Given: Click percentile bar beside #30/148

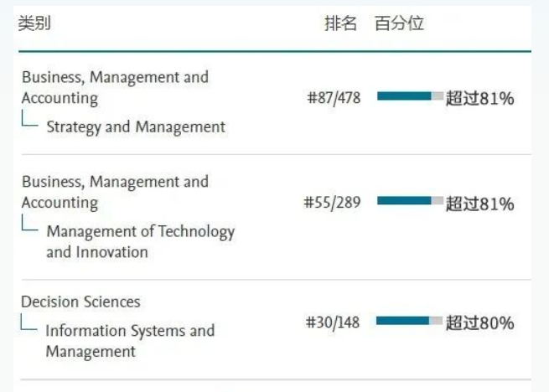Looking at the screenshot, I should pos(409,321).
